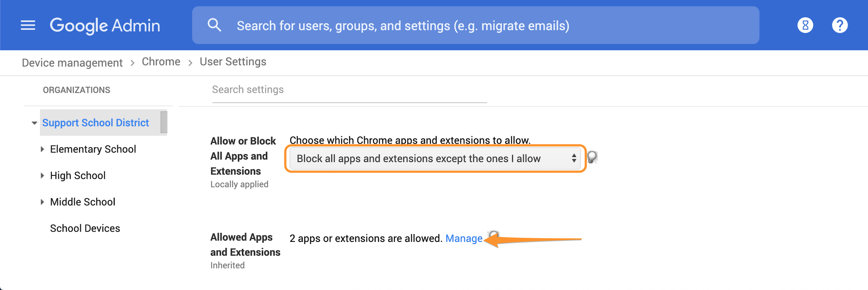Click 'Allowed Apps and Extensions' label
868x290 pixels.
tap(245, 245)
